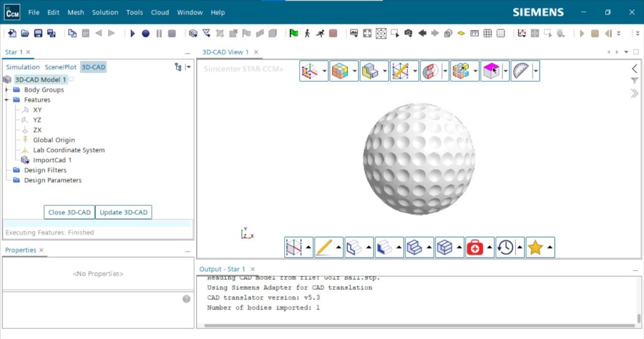
Task: Open the Solution menu
Action: pyautogui.click(x=105, y=13)
